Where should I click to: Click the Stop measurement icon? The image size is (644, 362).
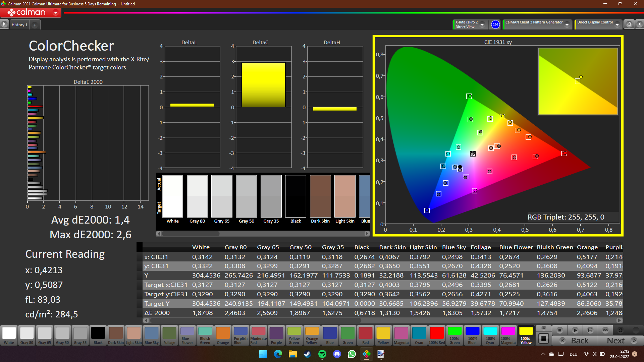tap(559, 330)
